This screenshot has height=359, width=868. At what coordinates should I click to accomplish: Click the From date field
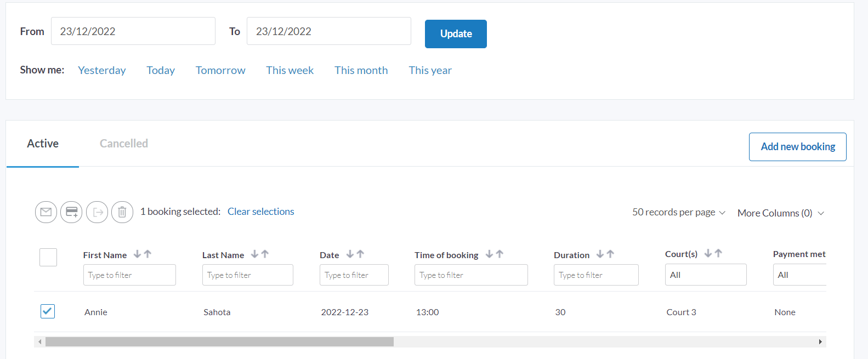click(133, 31)
